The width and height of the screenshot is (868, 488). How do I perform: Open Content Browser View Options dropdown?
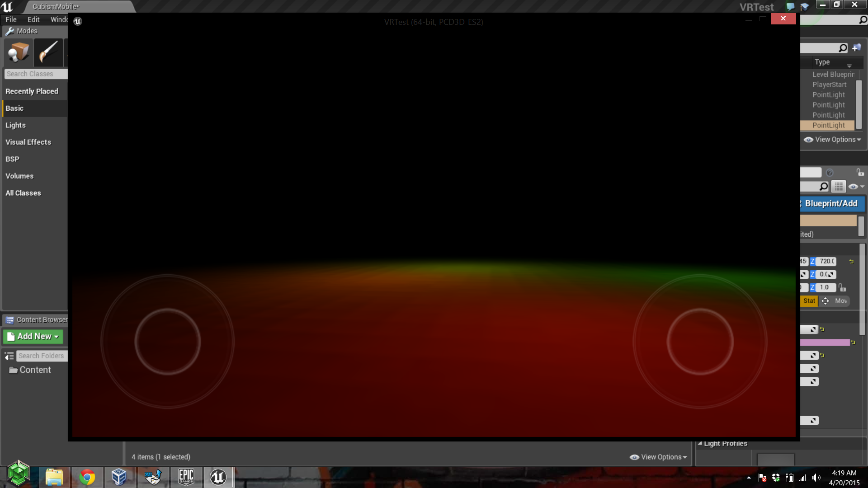pyautogui.click(x=658, y=457)
